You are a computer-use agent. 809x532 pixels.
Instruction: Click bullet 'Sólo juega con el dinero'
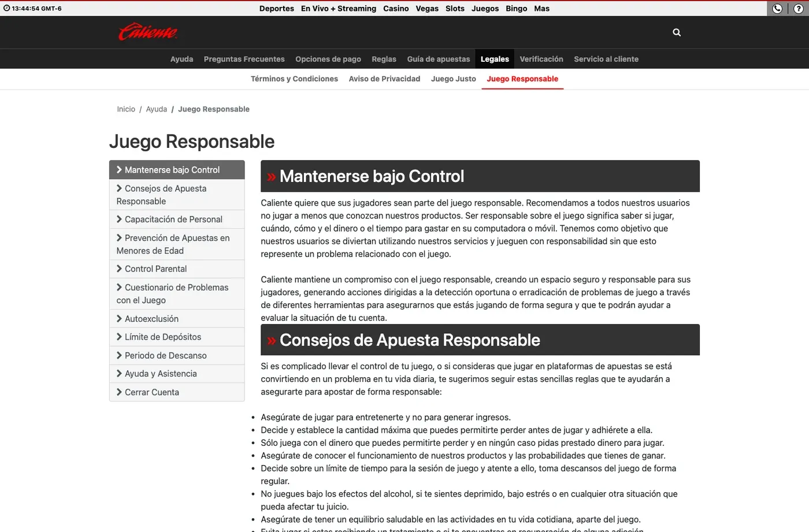click(x=462, y=442)
